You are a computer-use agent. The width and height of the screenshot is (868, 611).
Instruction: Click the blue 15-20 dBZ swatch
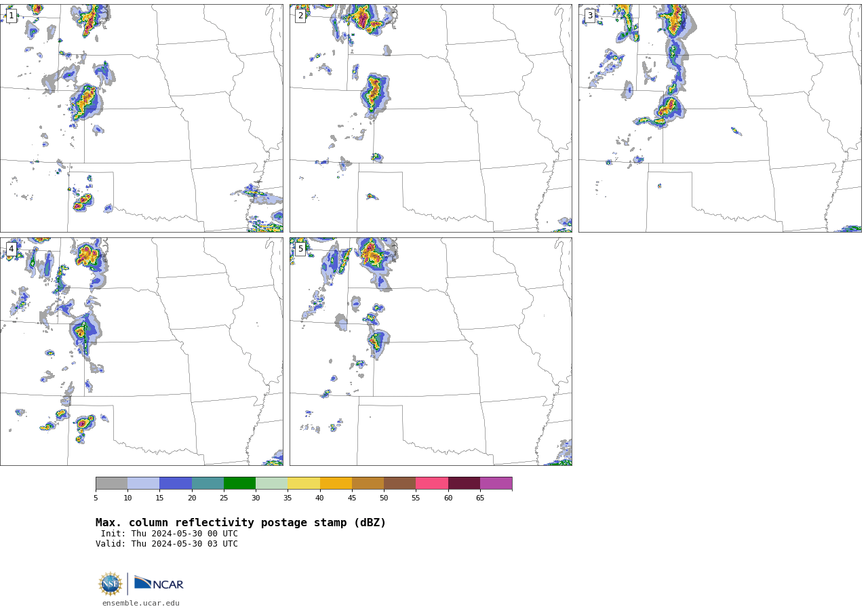pyautogui.click(x=176, y=484)
